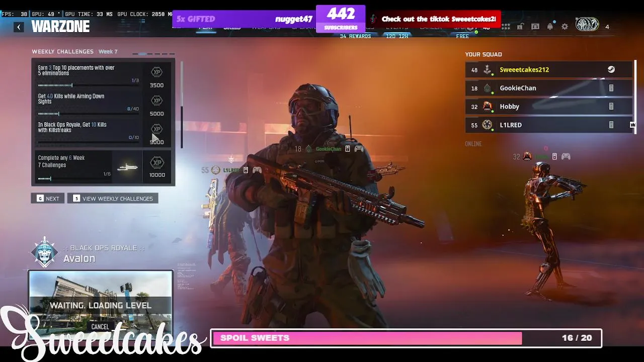Screen dimensions: 644x362
Task: Click the PC platform icon on GookieChan row
Action: [611, 88]
